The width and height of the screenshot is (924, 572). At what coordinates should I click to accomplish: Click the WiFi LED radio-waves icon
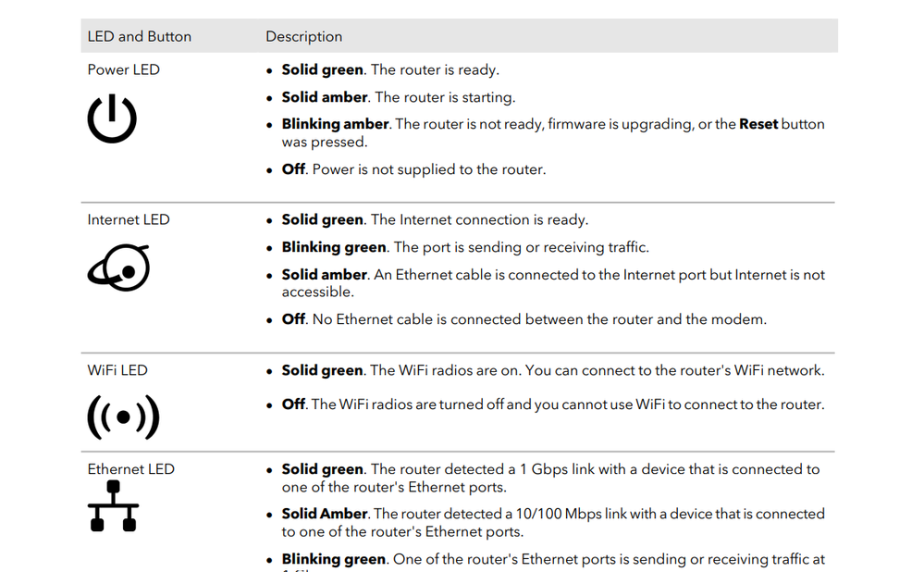pyautogui.click(x=123, y=417)
